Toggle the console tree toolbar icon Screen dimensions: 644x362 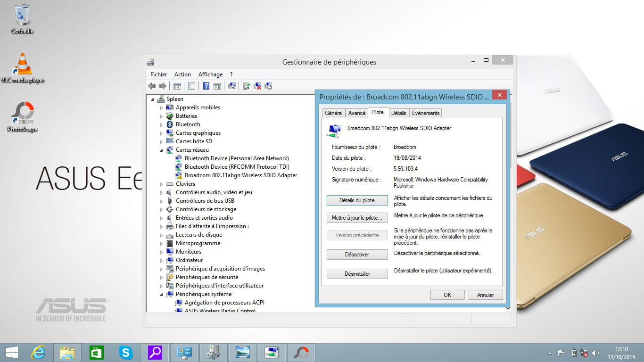[x=177, y=86]
